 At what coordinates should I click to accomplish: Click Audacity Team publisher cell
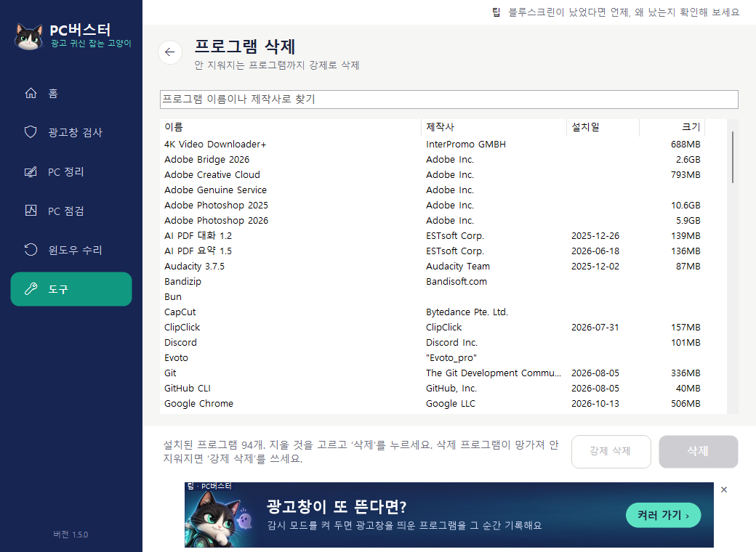tap(457, 267)
